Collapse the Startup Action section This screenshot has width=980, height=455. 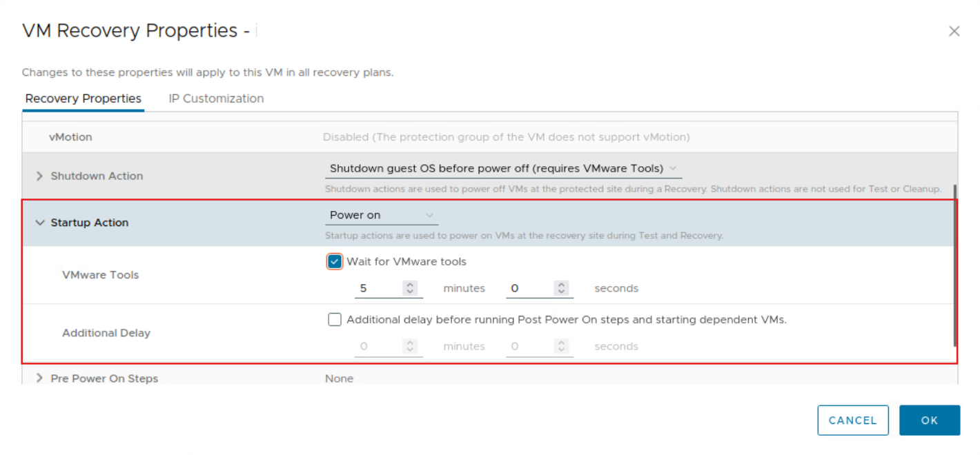(x=39, y=223)
